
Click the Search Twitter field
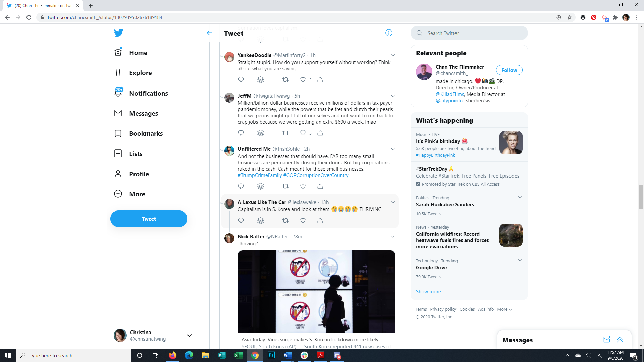[470, 33]
